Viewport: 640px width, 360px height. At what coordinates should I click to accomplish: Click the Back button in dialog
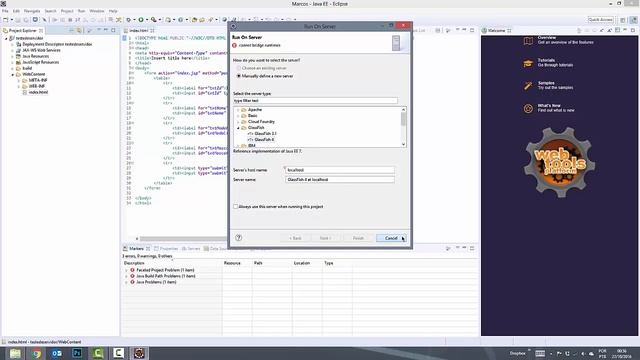[x=295, y=238]
